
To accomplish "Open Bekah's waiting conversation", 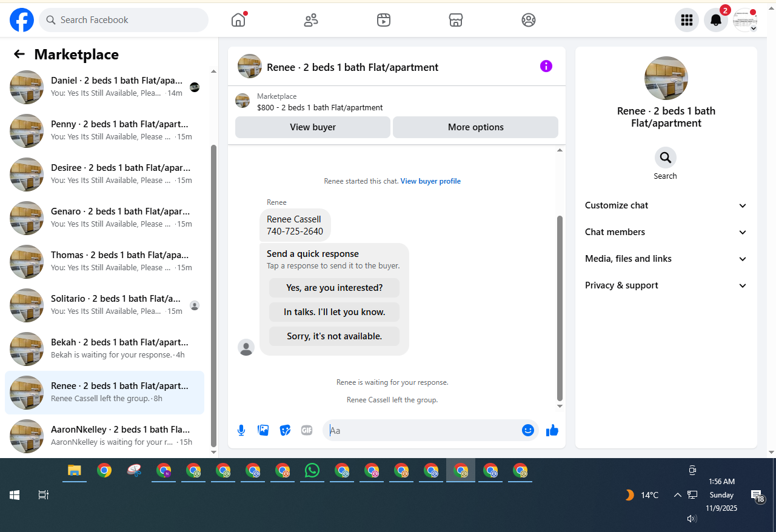I will tap(104, 349).
